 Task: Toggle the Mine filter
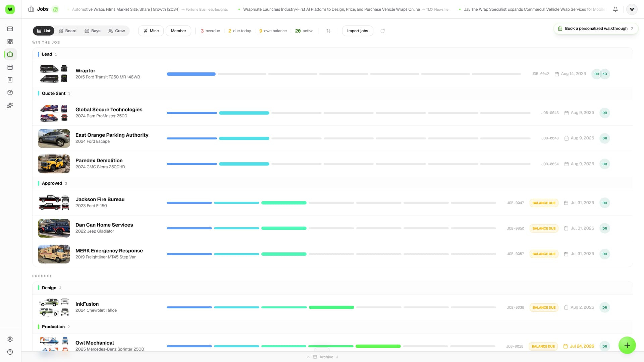(151, 31)
